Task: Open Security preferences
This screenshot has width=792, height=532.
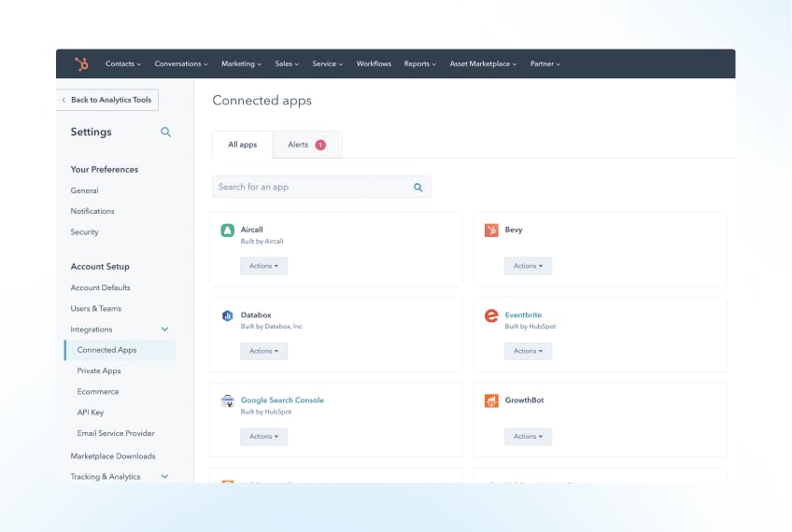Action: click(84, 232)
